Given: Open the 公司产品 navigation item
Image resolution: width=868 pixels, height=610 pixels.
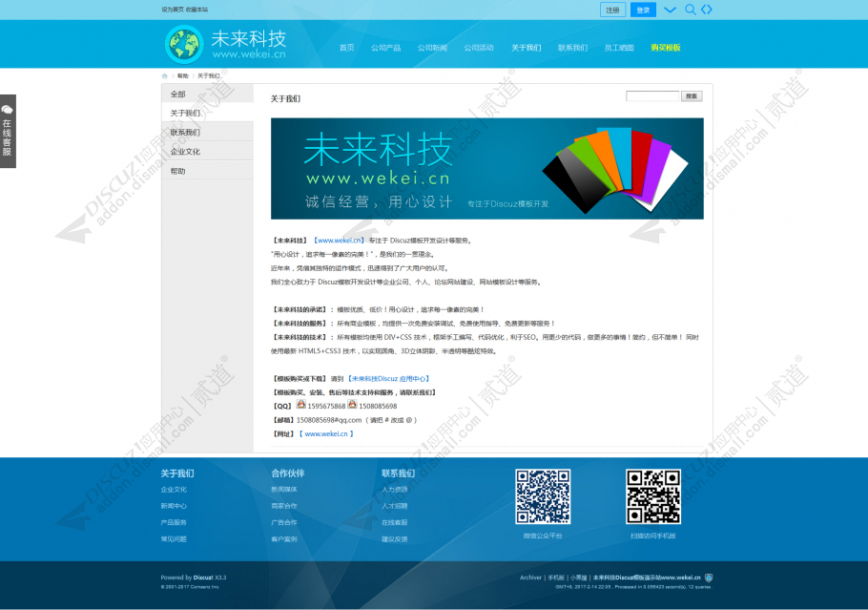Looking at the screenshot, I should [x=386, y=48].
